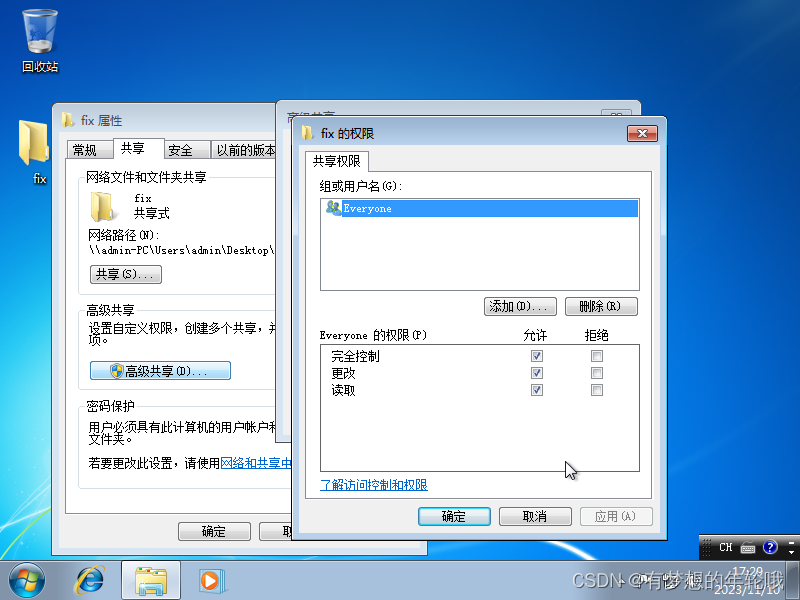
Task: Uncheck 允许 for the 读取 permission
Action: coord(537,389)
